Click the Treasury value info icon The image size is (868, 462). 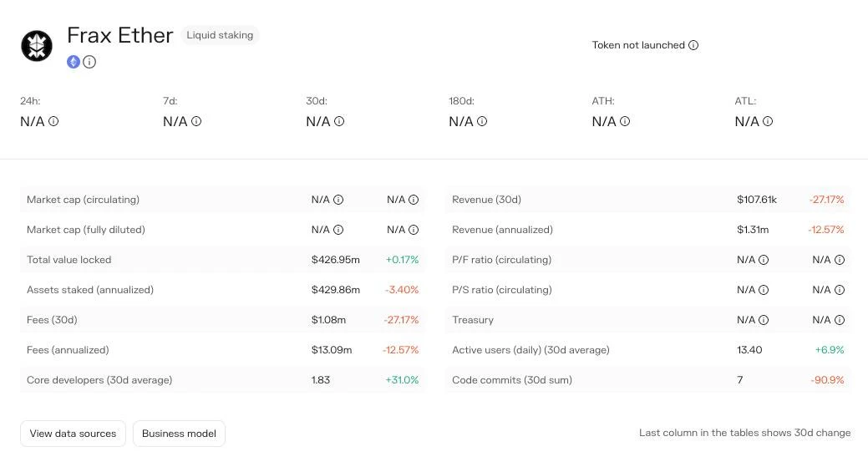764,320
